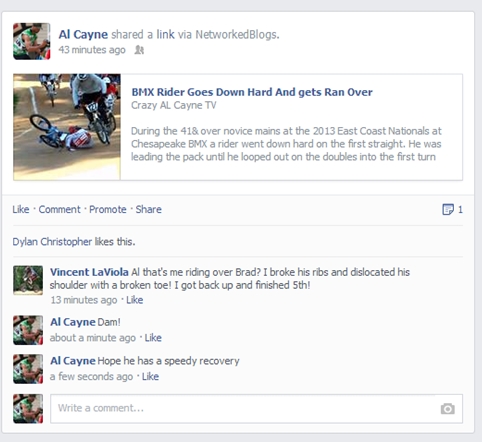Click the camera icon in comment box

(x=447, y=408)
